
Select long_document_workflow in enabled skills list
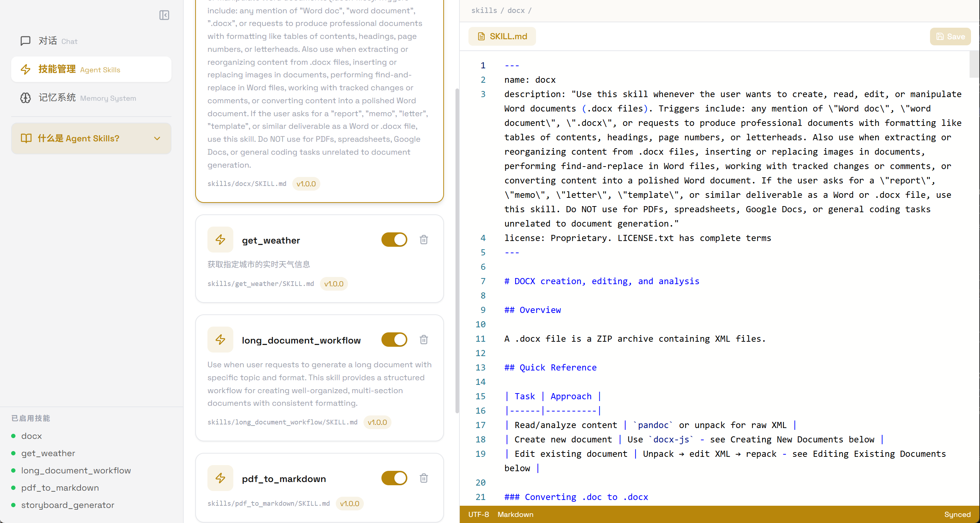coord(76,470)
